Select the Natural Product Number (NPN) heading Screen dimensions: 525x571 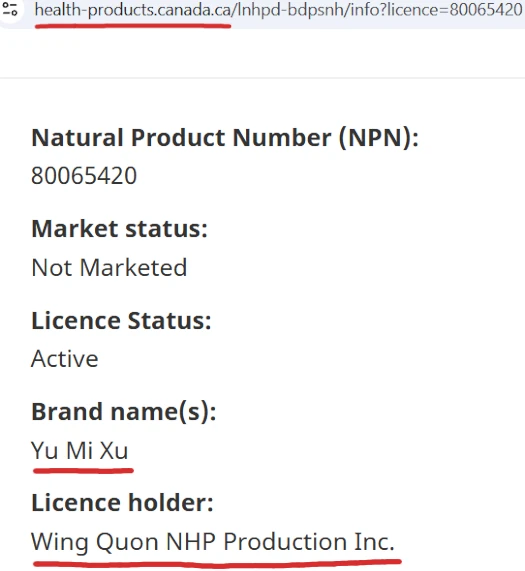(225, 138)
